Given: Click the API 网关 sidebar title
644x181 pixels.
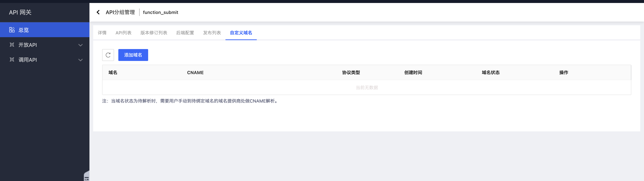Looking at the screenshot, I should (20, 12).
